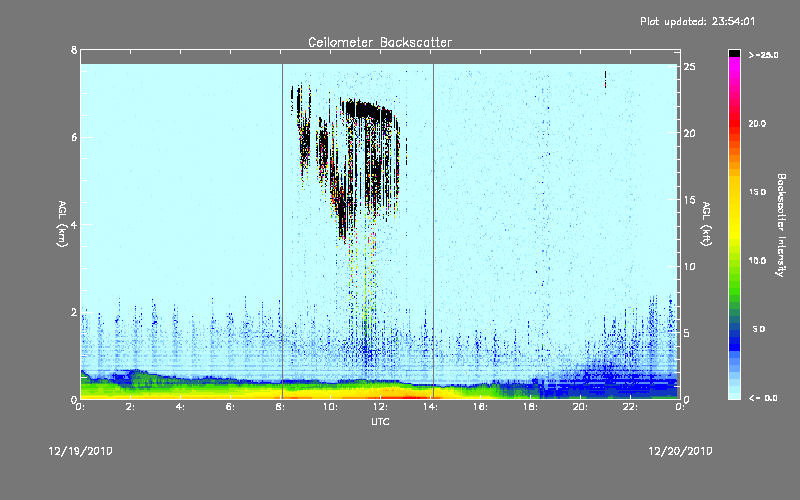The height and width of the screenshot is (500, 800).
Task: Click the "18:" hour label on the time axis
Action: tap(530, 407)
